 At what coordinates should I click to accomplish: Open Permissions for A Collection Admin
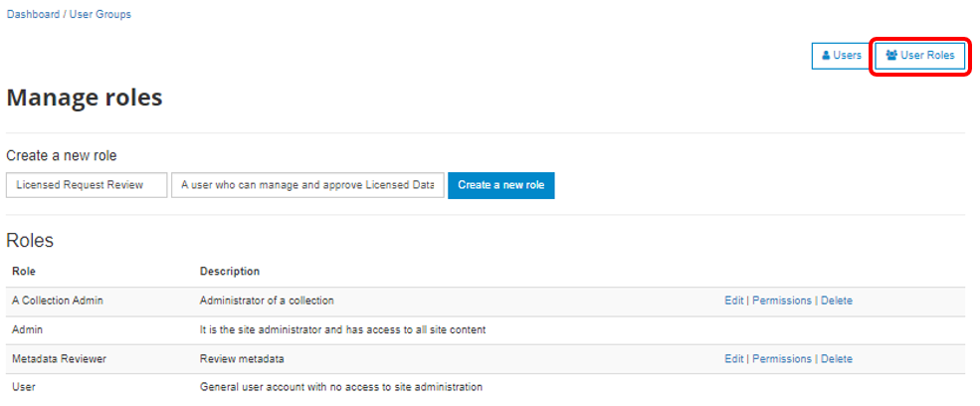point(782,301)
